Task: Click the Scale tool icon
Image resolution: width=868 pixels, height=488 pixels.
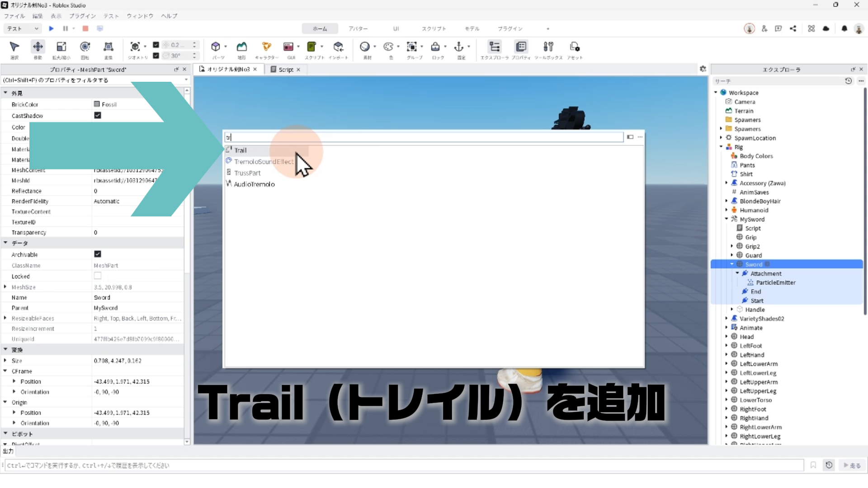Action: [61, 47]
